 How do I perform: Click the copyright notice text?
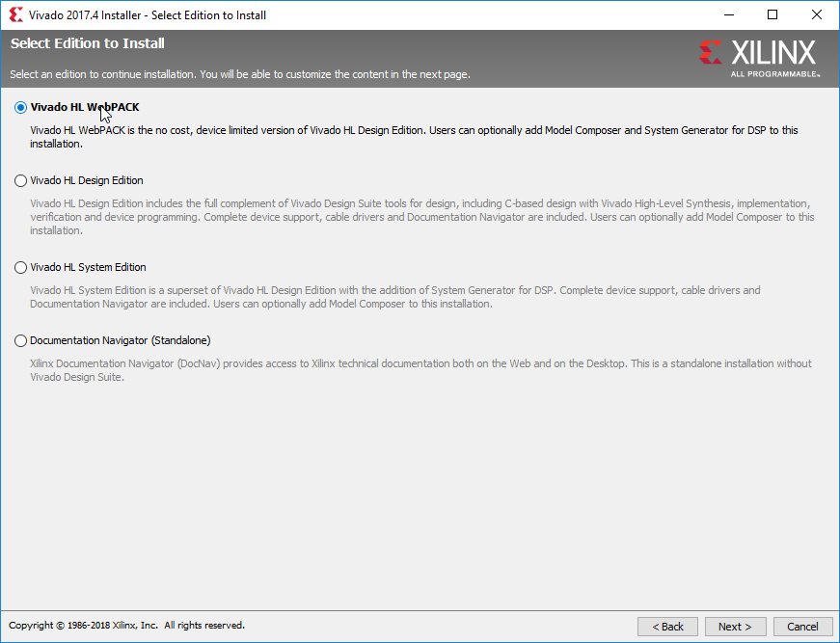126,626
